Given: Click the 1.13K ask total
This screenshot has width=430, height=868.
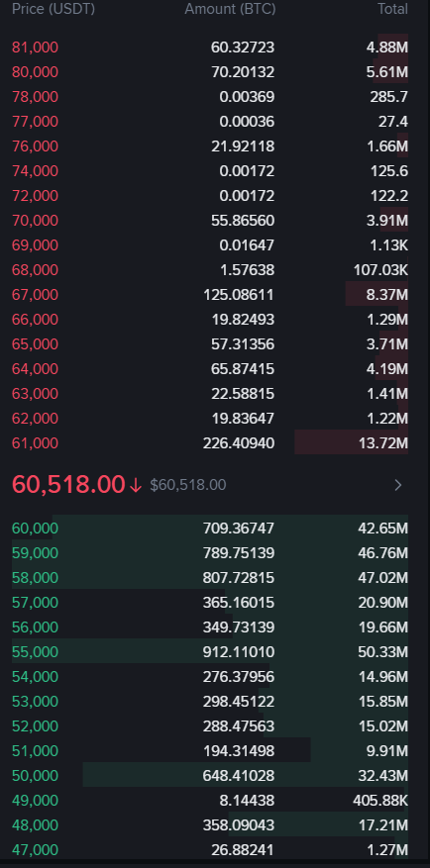Looking at the screenshot, I should (389, 245).
